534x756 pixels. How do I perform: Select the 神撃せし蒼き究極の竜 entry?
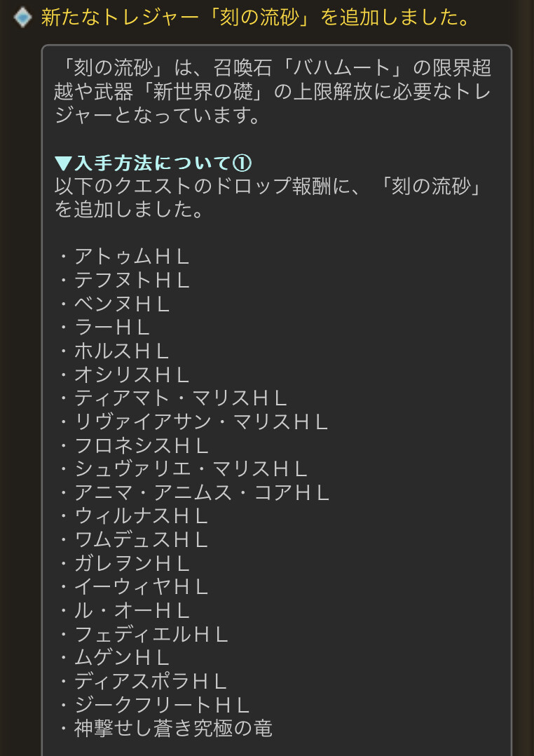pyautogui.click(x=165, y=729)
